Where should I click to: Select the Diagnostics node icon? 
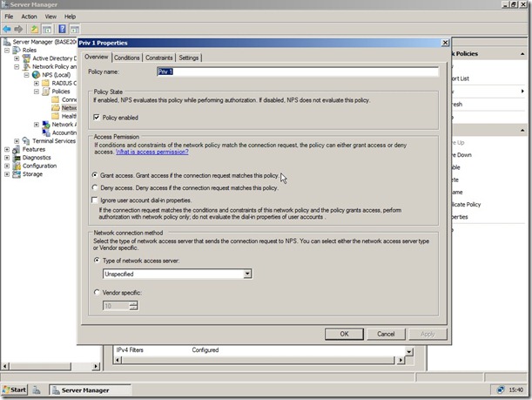[17, 158]
